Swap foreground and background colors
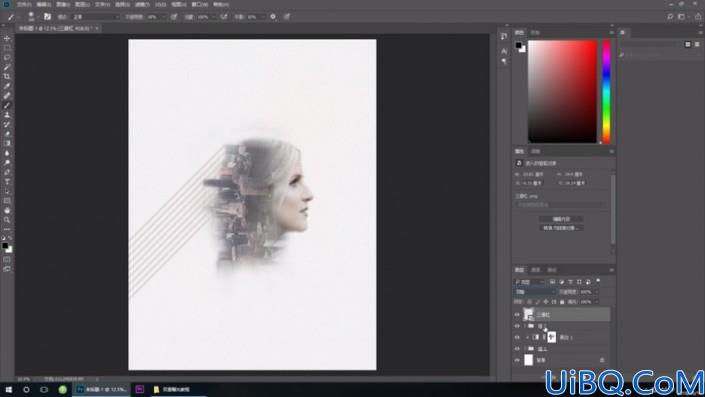The image size is (705, 397). tap(10, 238)
